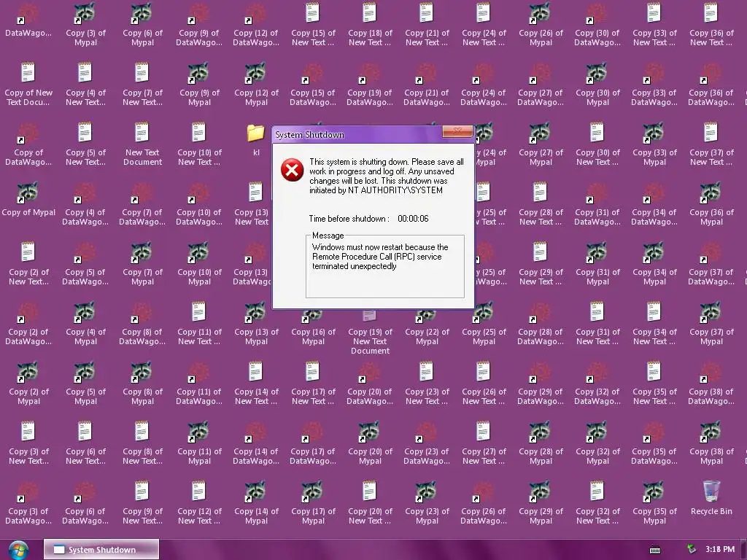Select 'Copy (33) of New Text' file
Viewport: 747px width, 560px height.
click(654, 24)
